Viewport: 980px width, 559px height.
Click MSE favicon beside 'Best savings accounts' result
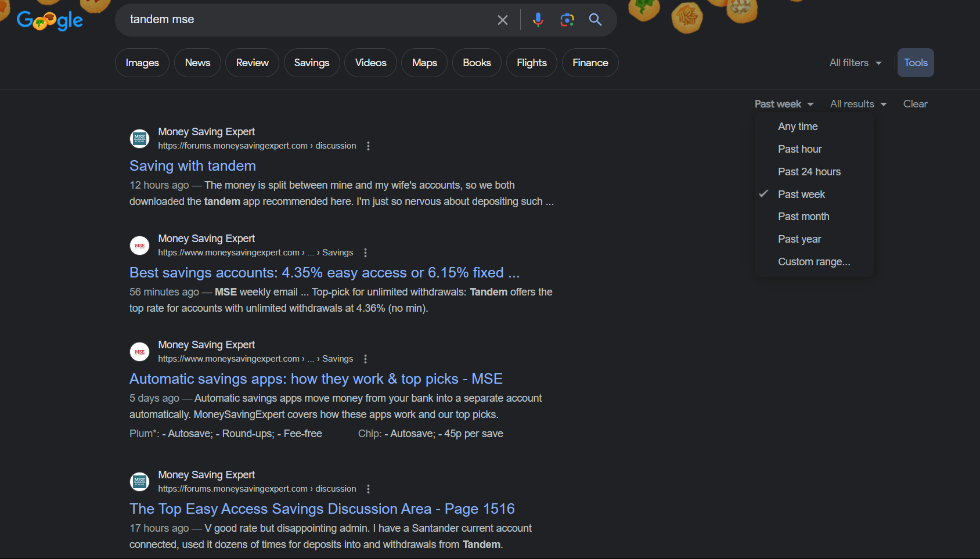(139, 246)
